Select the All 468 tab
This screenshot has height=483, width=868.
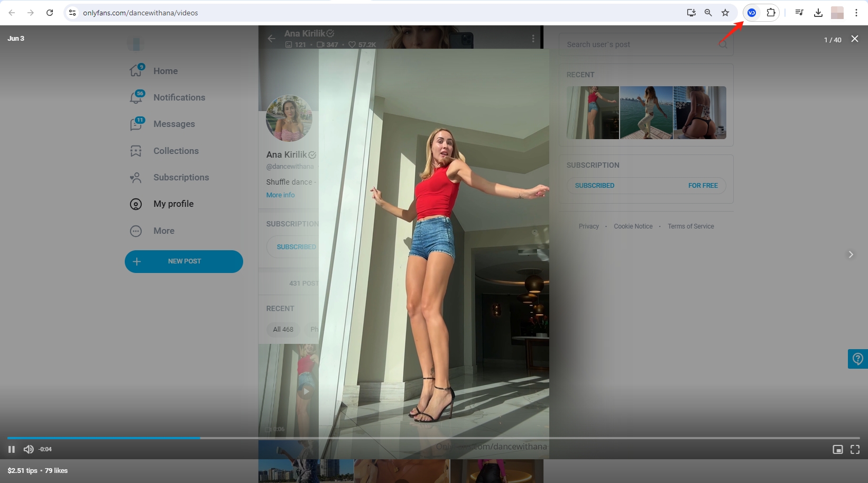283,329
